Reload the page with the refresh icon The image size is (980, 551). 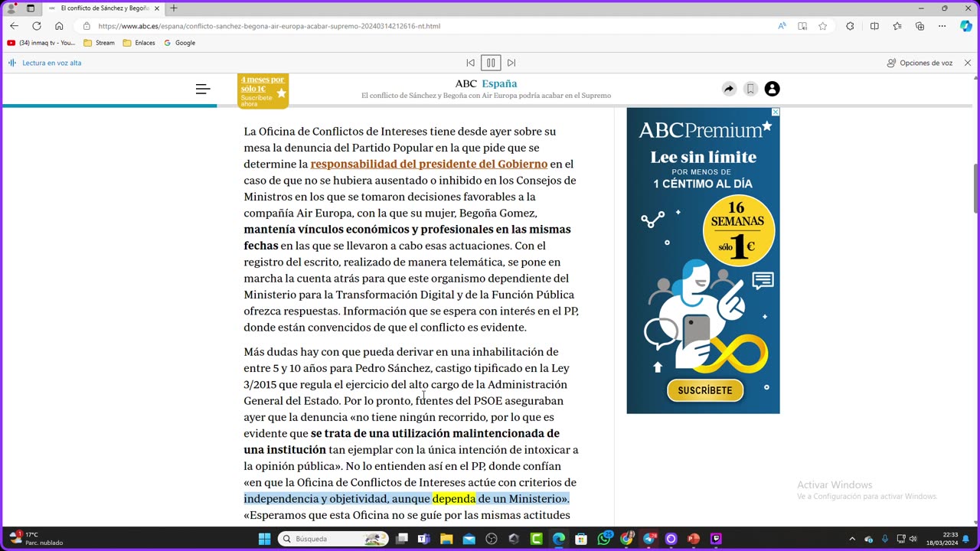coord(36,26)
